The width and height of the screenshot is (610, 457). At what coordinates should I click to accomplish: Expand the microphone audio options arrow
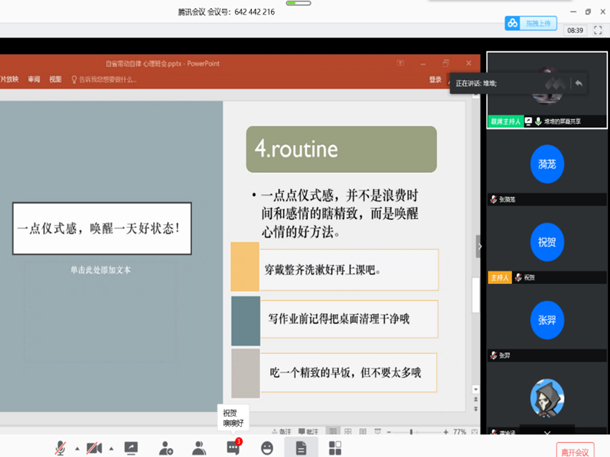(76, 448)
